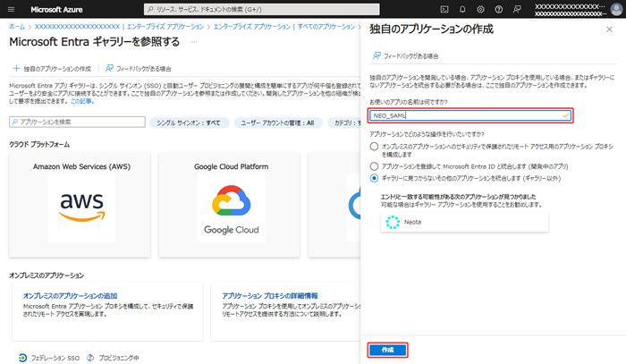
Task: Select the Microsoft Entra ID 統合 radio option
Action: tap(374, 166)
